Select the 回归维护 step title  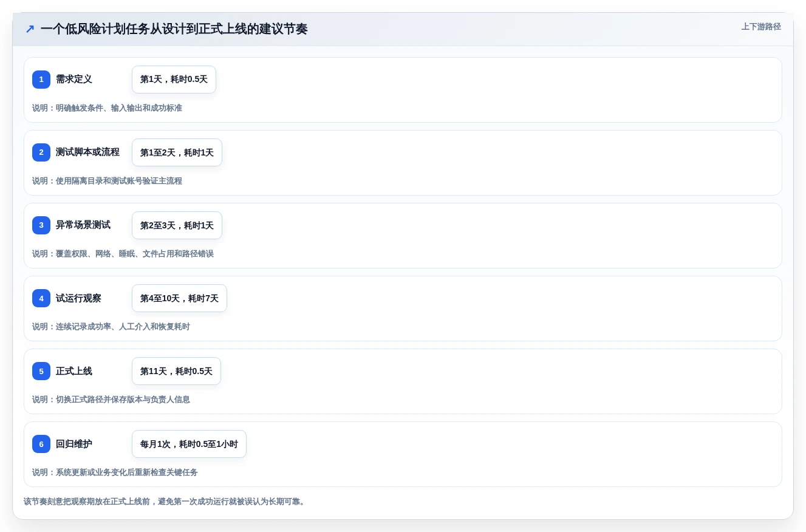click(x=74, y=444)
